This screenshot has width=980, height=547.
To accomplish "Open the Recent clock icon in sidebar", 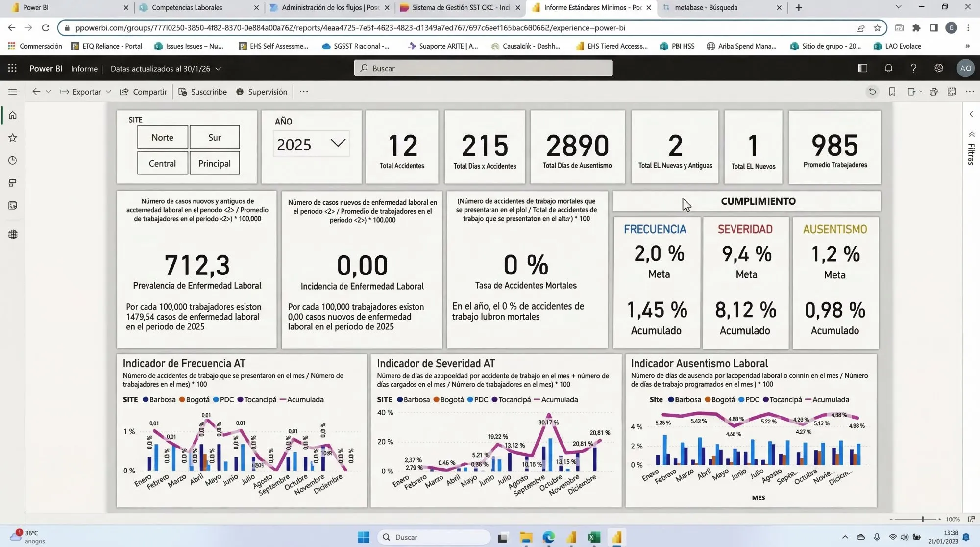I will click(x=13, y=160).
